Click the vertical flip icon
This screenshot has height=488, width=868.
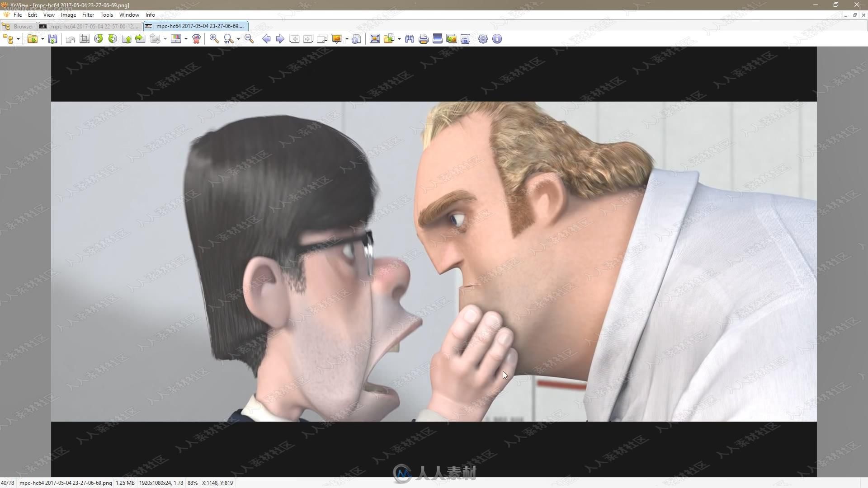(127, 39)
